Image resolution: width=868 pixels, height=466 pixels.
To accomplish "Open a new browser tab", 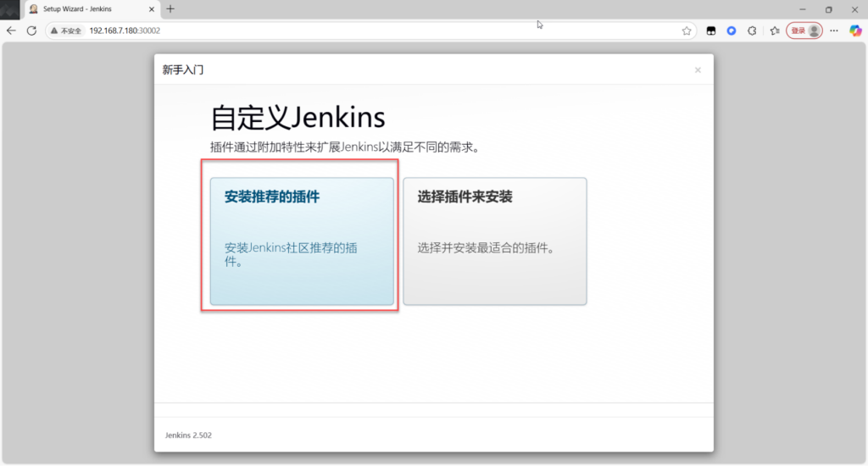I will (170, 9).
